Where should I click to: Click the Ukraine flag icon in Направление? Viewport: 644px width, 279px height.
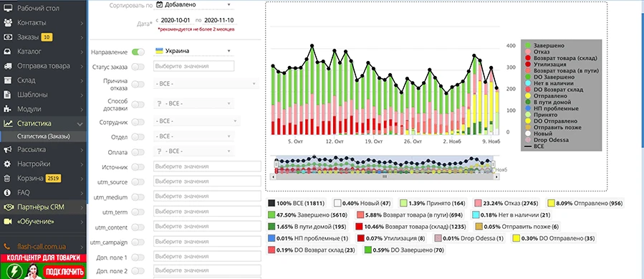(159, 51)
